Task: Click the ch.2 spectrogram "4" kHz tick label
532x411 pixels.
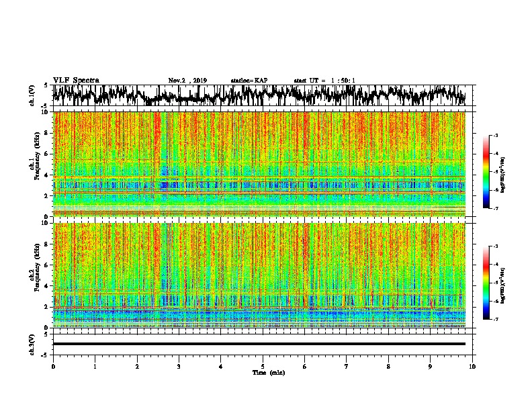Action: point(48,286)
